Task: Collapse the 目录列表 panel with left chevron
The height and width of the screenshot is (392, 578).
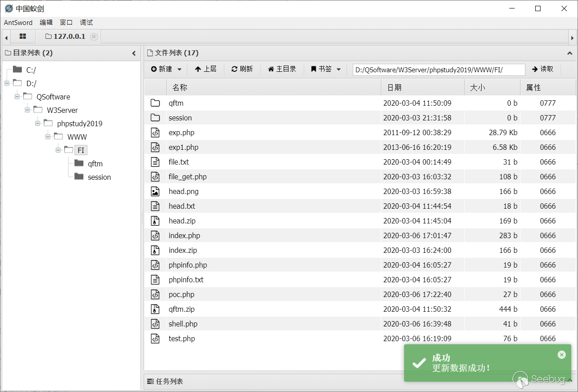Action: pos(134,53)
